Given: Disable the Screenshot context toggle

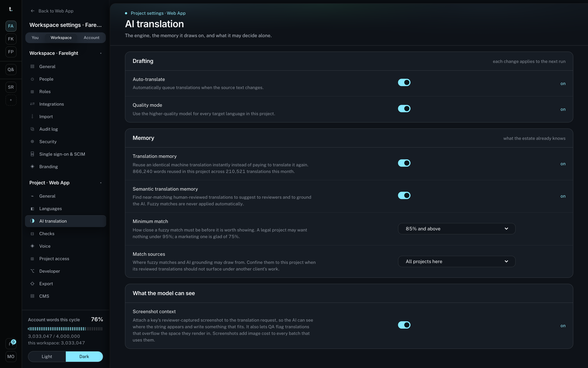Looking at the screenshot, I should tap(404, 325).
